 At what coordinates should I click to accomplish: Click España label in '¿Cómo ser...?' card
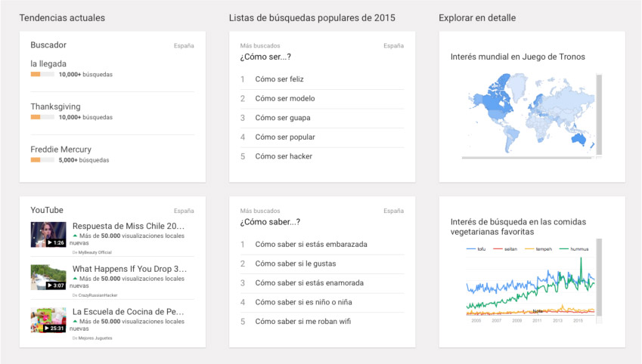pyautogui.click(x=393, y=46)
